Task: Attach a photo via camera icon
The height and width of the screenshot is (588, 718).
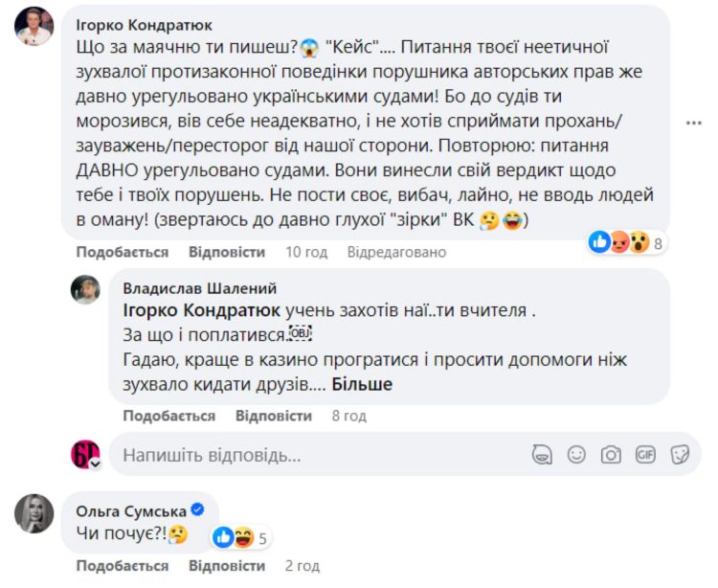Action: point(611,454)
